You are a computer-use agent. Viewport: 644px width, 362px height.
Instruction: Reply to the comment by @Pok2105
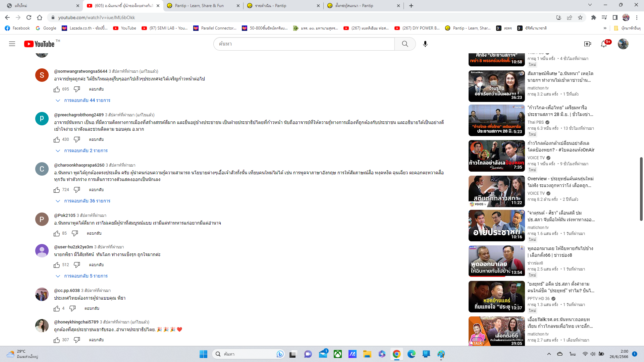coord(94,233)
